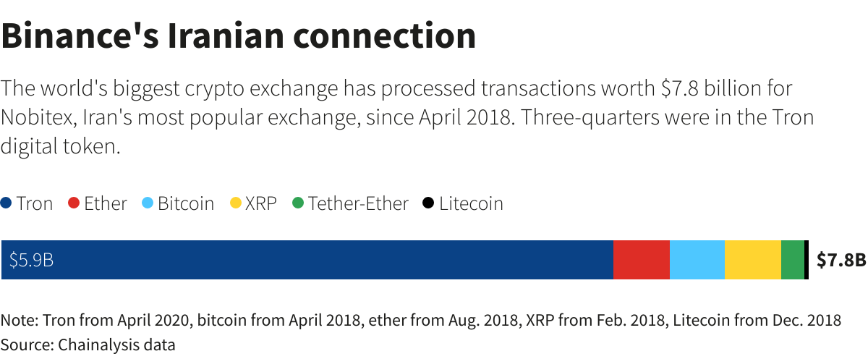Click the light blue Bitcoin bar segment
This screenshot has height=359, width=868.
coord(697,260)
